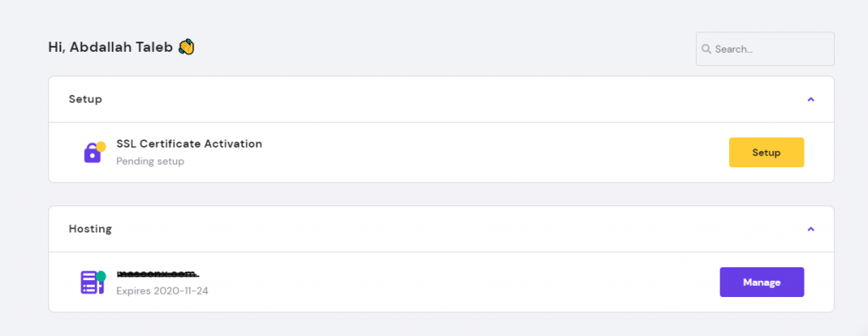Collapse the Hosting section chevron

[x=810, y=228]
